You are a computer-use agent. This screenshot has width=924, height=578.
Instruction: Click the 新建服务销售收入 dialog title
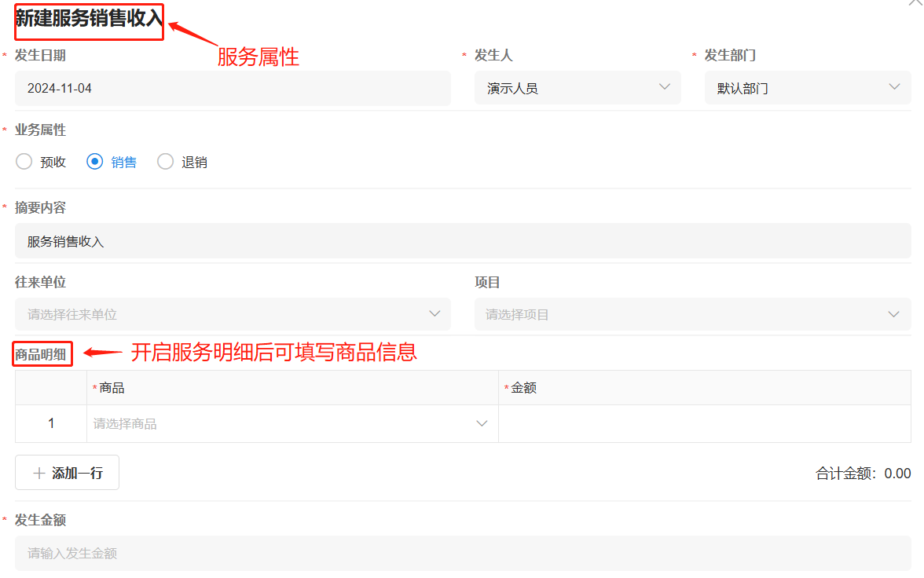(x=89, y=19)
